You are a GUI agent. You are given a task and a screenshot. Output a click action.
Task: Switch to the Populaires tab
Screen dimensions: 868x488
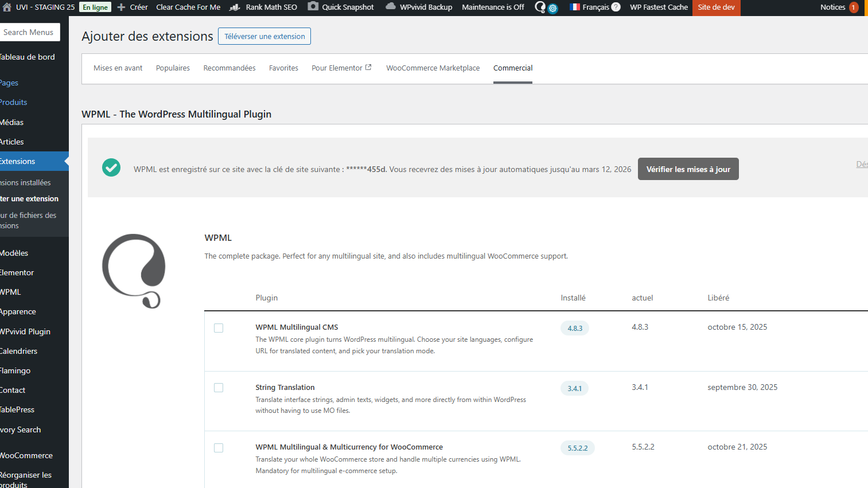coord(173,68)
